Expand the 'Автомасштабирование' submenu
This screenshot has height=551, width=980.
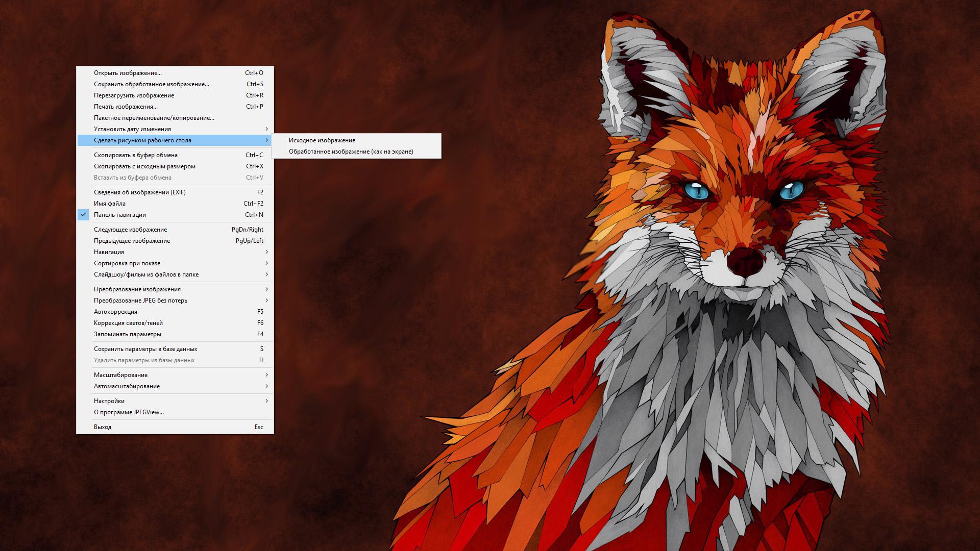tap(175, 386)
